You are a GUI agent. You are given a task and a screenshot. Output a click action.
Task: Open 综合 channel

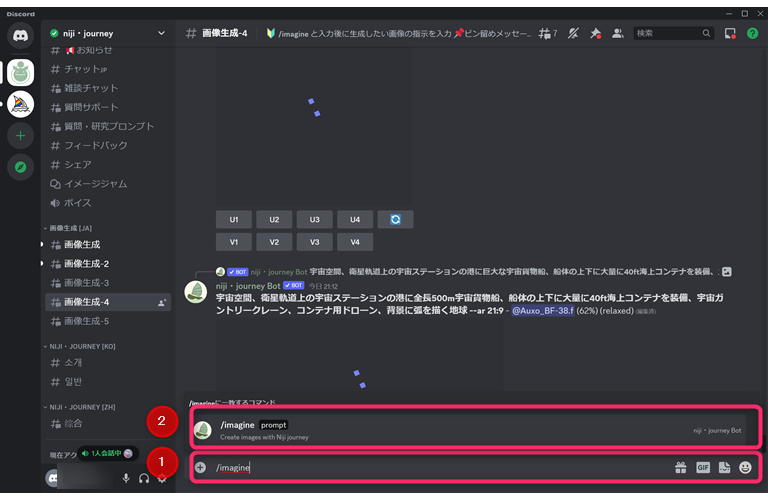click(108, 424)
